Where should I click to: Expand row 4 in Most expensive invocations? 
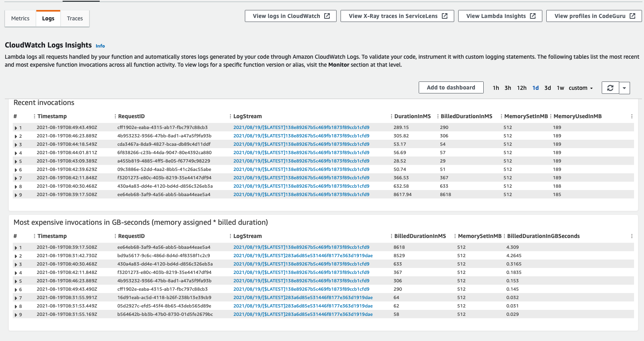pos(16,273)
